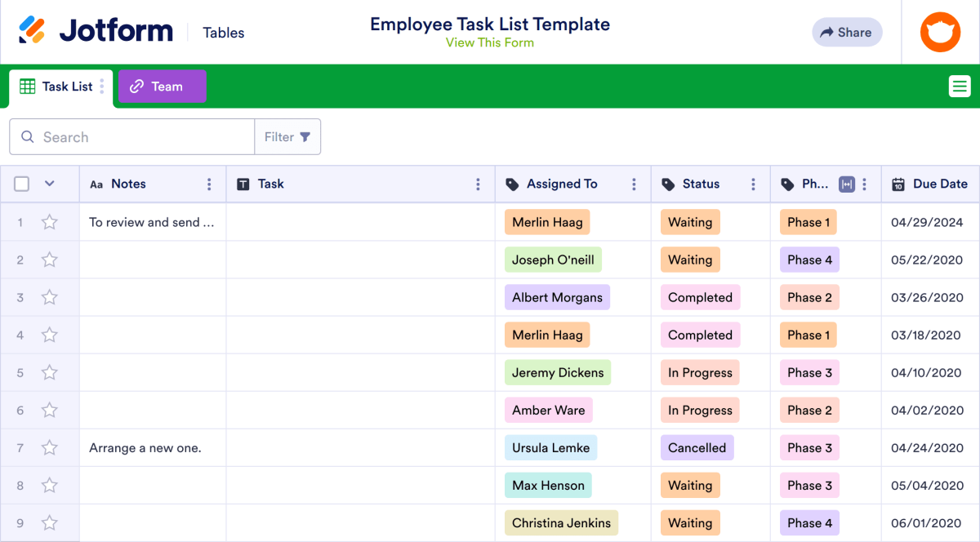Click the orange Waiting status chip in row 1
The width and height of the screenshot is (980, 542).
tap(690, 221)
